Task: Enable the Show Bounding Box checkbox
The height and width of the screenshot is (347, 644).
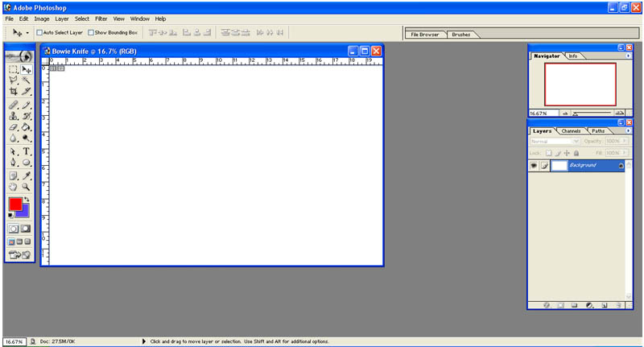Action: [x=91, y=32]
